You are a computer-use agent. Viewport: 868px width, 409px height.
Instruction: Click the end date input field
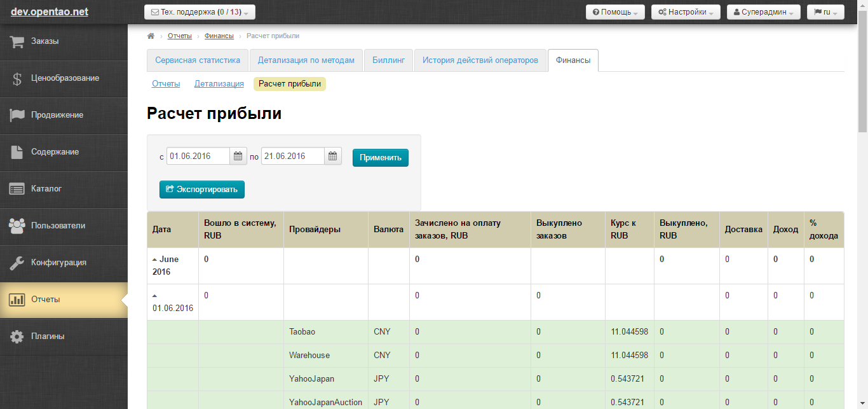click(x=293, y=156)
